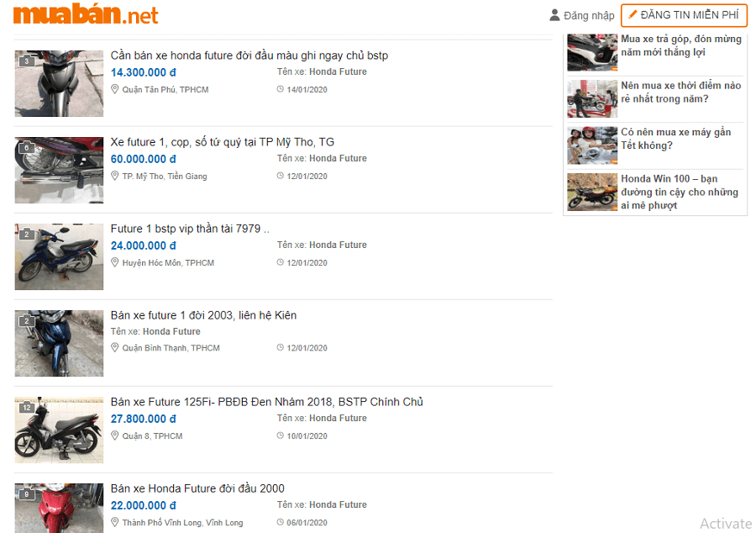Open article 'Mua xe trả góp, đón mừng năm mới'

point(681,45)
